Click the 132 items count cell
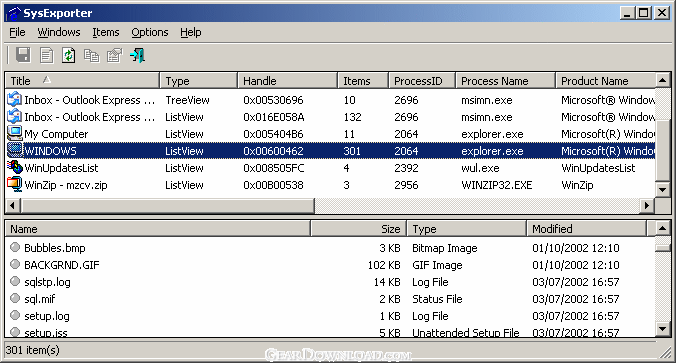 pos(352,117)
